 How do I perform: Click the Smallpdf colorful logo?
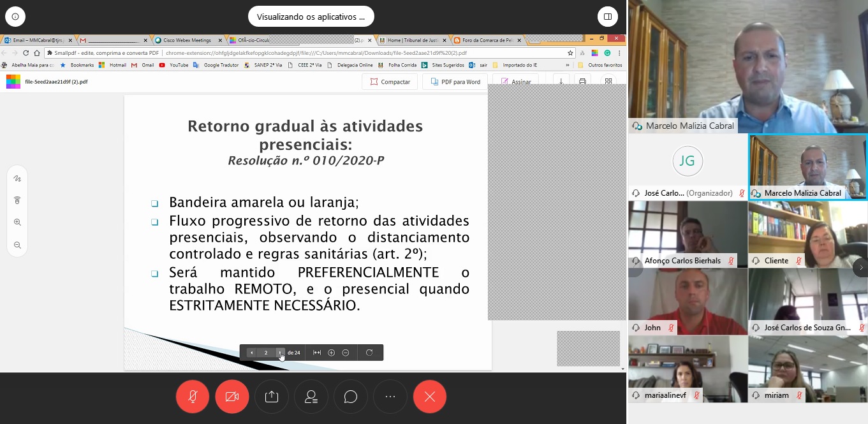(x=13, y=82)
